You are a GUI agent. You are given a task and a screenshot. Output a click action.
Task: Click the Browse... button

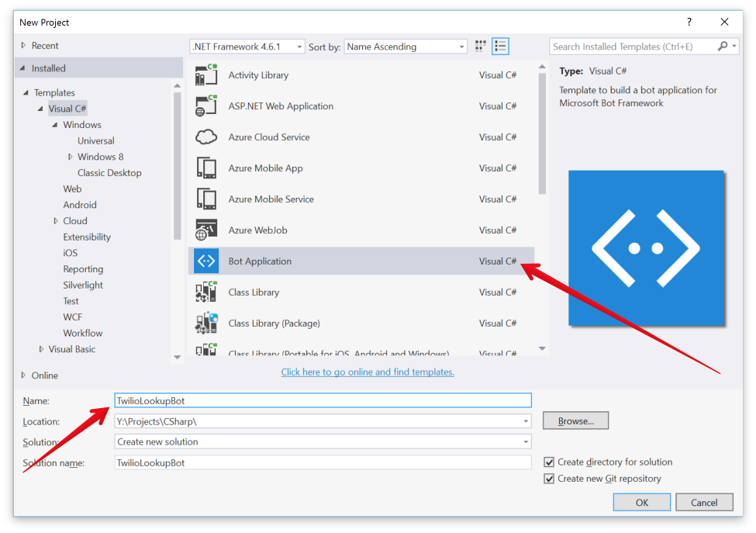point(575,421)
